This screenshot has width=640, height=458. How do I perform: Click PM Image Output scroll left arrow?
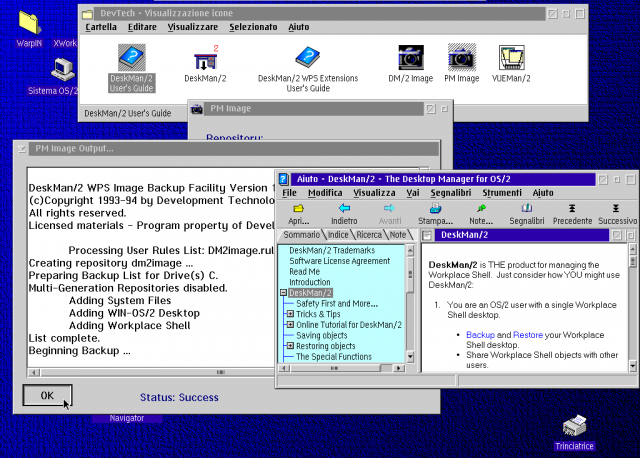34,372
